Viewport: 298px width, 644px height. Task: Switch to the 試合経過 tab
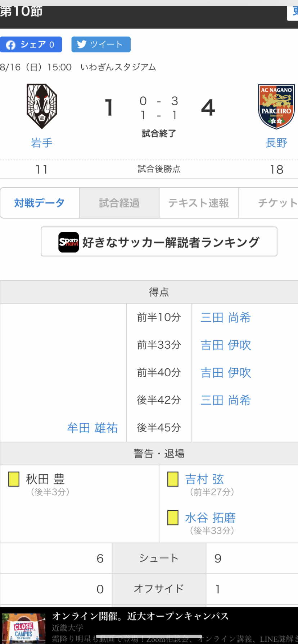tap(119, 203)
